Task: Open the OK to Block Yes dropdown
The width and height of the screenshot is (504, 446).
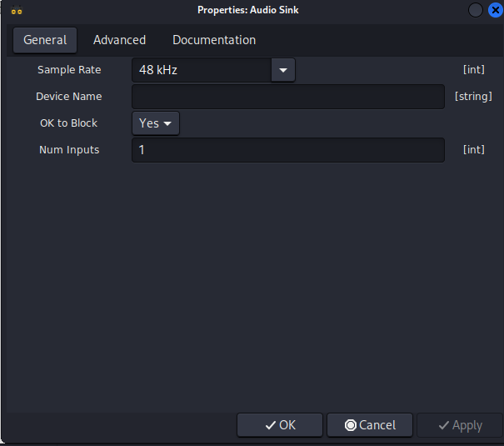Action: coord(156,123)
